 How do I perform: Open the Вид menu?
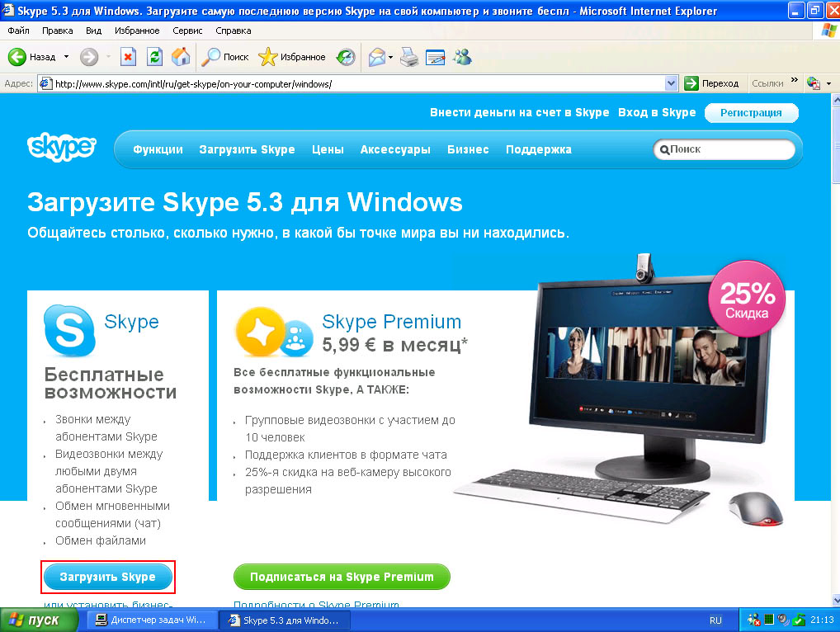94,31
